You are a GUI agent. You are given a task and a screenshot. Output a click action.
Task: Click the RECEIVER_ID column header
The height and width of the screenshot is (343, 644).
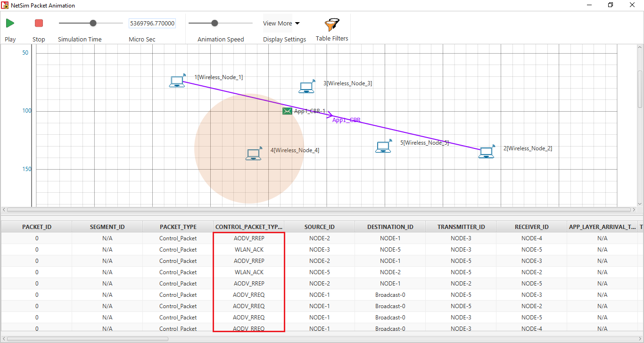[531, 227]
